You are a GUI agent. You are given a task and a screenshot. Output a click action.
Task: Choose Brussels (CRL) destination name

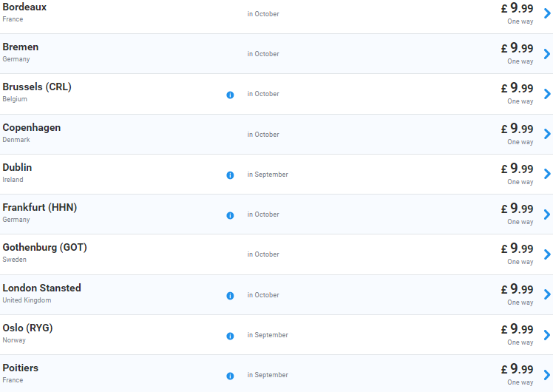coord(37,87)
